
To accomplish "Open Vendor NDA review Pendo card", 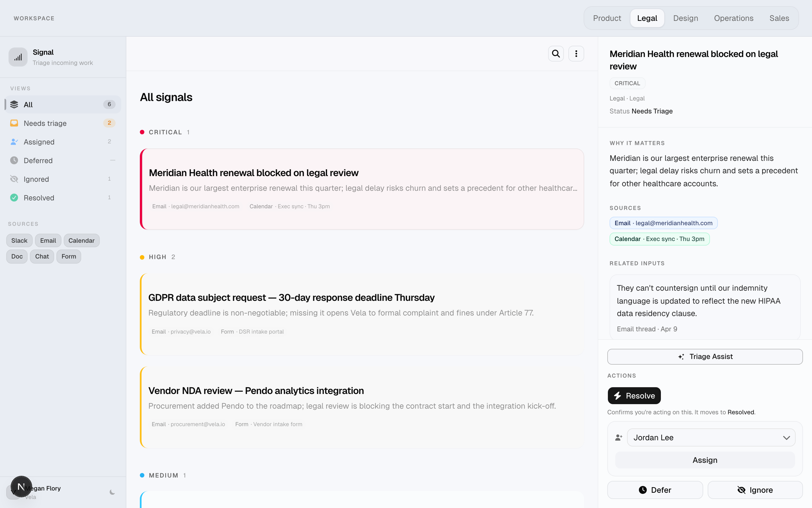I will tap(362, 407).
